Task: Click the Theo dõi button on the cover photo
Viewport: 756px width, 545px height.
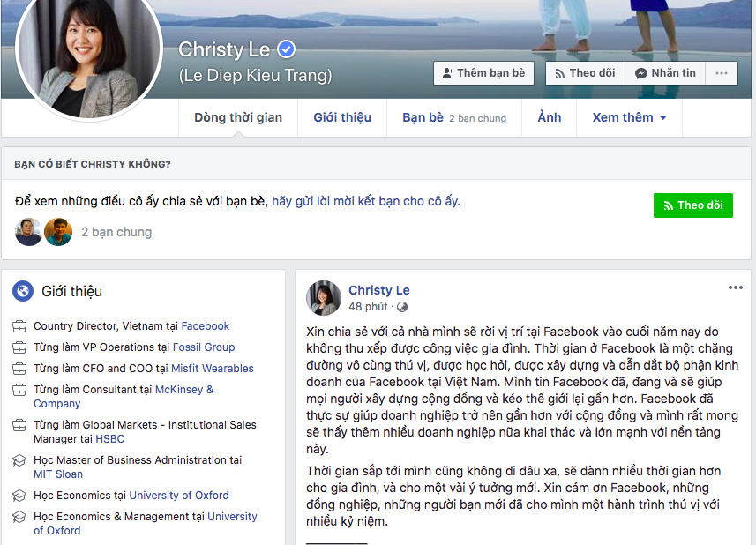Action: pos(585,73)
